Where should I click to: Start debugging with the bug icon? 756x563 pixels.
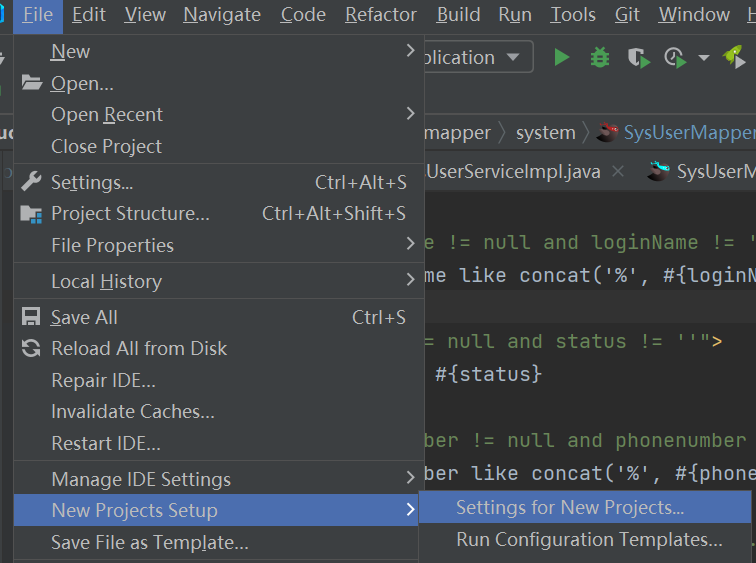[599, 57]
